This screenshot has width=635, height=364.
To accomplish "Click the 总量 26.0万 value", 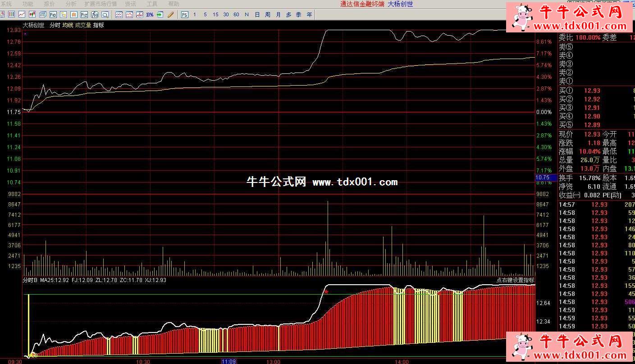I will click(590, 160).
